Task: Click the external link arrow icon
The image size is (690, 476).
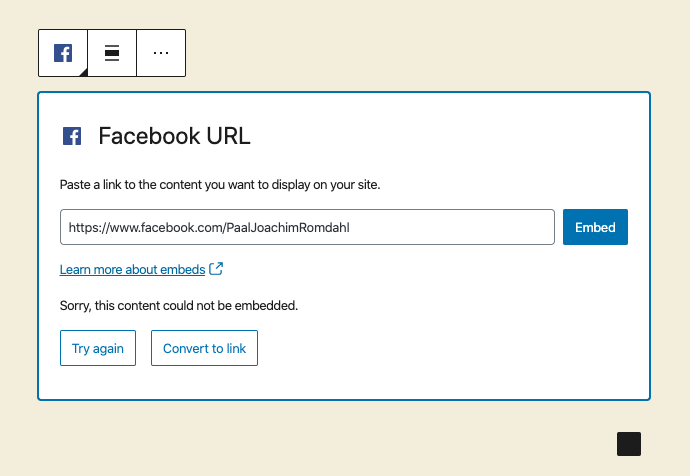Action: click(216, 268)
